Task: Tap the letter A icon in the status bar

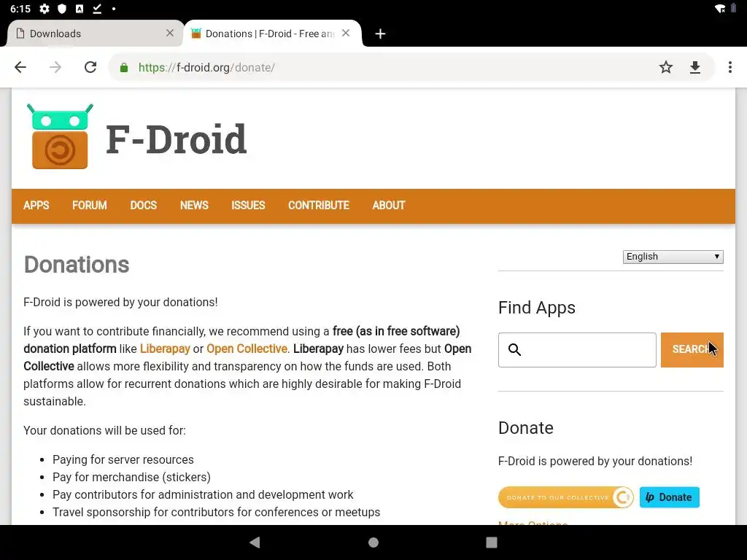Action: tap(80, 9)
